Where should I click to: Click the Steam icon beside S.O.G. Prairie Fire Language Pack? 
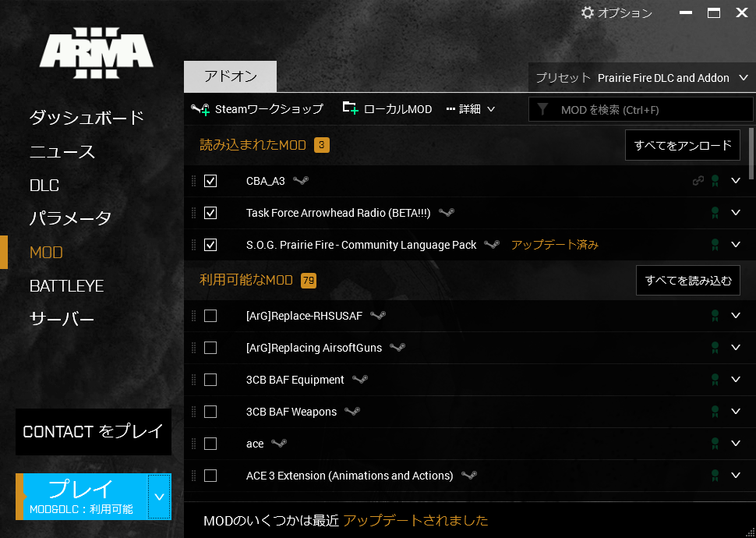[x=492, y=245]
